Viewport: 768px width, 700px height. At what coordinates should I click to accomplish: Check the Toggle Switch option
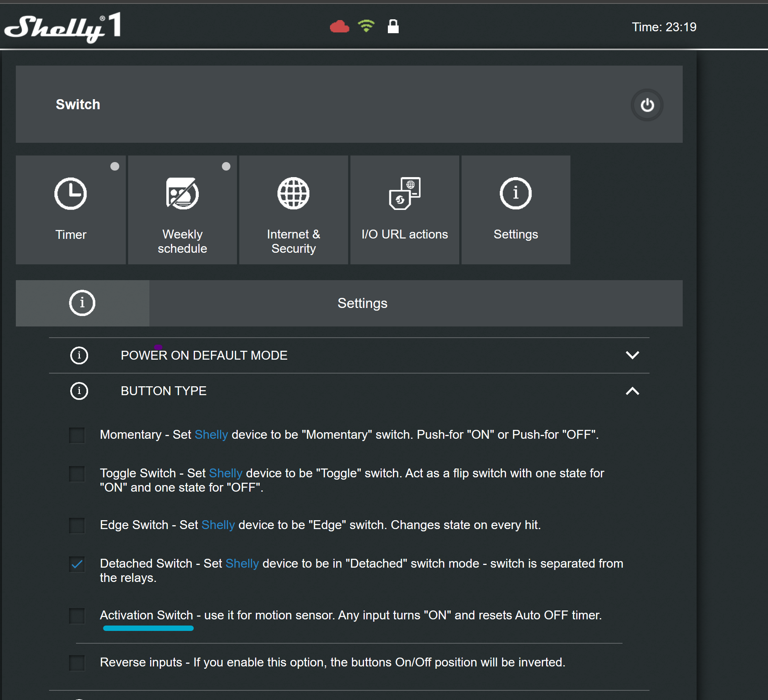pyautogui.click(x=77, y=474)
